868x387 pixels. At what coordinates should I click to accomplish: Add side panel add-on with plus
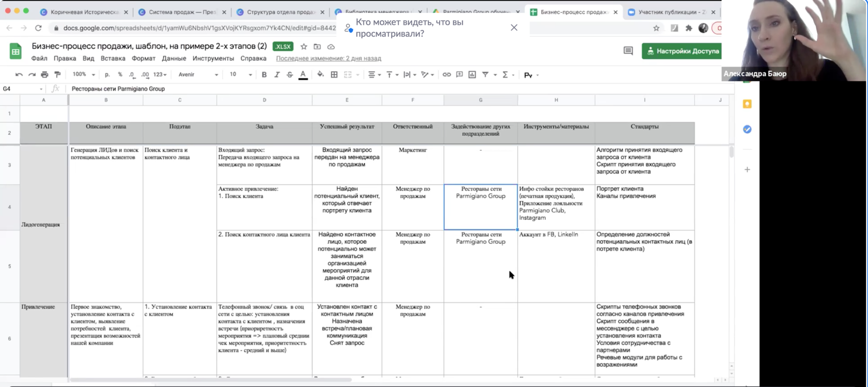[x=747, y=169]
